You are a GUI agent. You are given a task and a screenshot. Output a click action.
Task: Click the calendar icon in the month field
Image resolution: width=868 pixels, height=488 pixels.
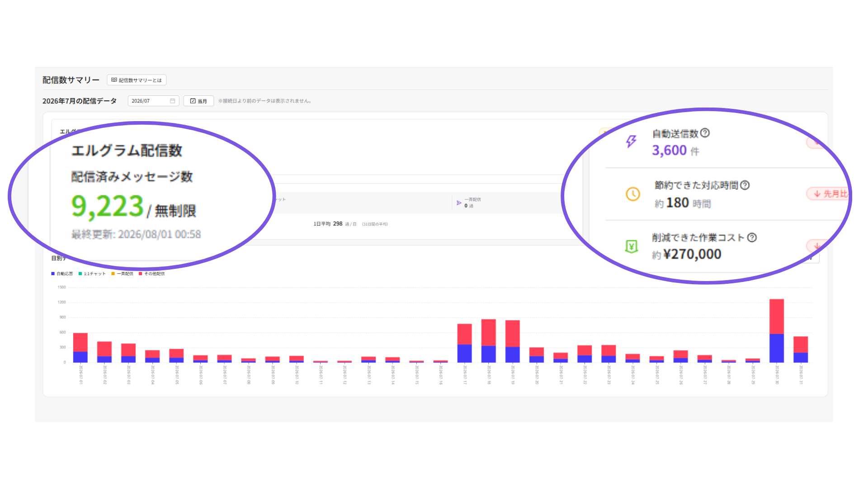[x=172, y=101]
